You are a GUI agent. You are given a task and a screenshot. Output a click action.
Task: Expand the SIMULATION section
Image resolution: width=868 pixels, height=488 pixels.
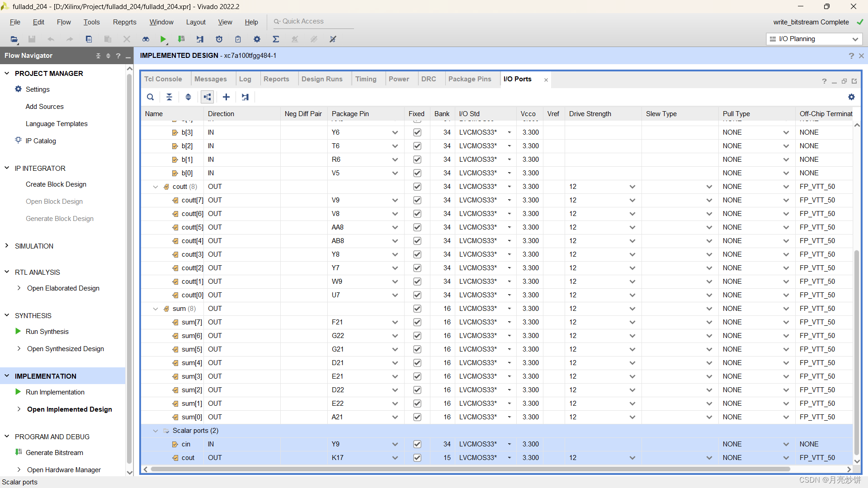(x=7, y=245)
